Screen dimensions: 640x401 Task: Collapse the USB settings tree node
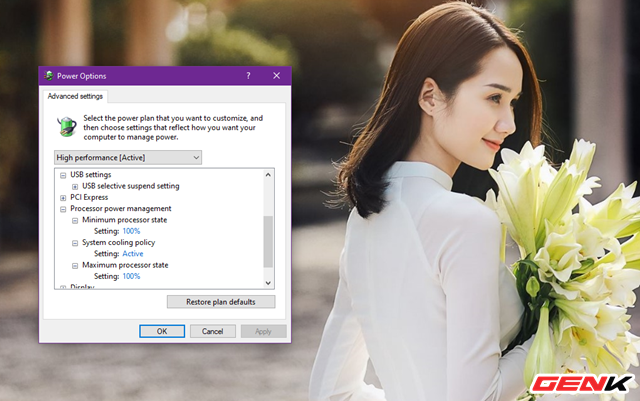(63, 175)
